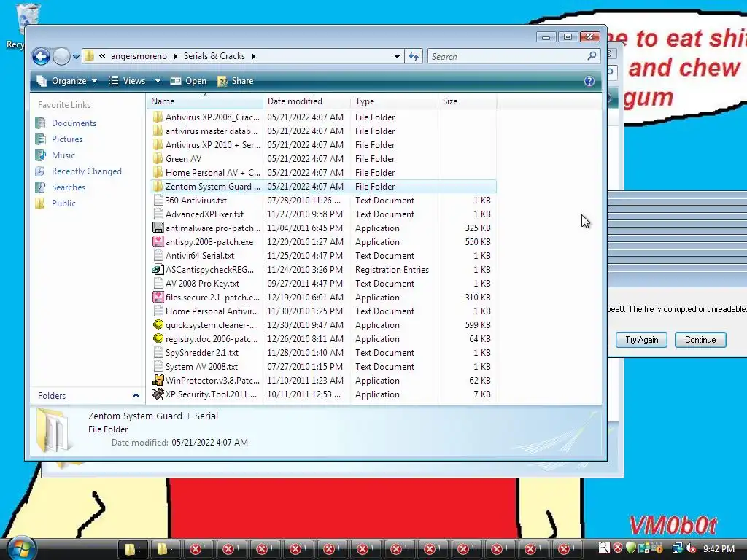Screen dimensions: 747x560
Task: Select Zentom System Guard folder icon
Action: [x=158, y=186]
